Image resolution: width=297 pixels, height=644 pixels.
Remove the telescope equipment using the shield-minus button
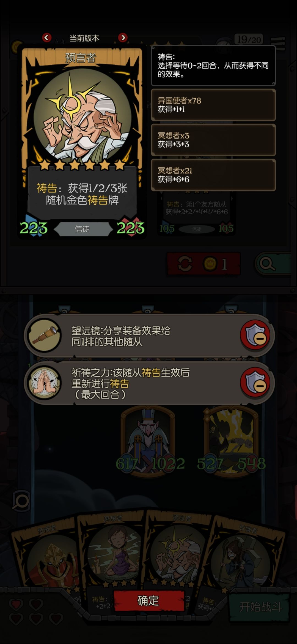tap(255, 335)
